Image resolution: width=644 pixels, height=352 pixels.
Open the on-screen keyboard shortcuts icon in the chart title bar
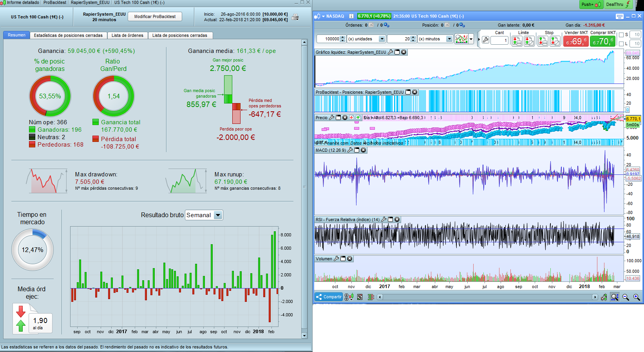tap(619, 16)
